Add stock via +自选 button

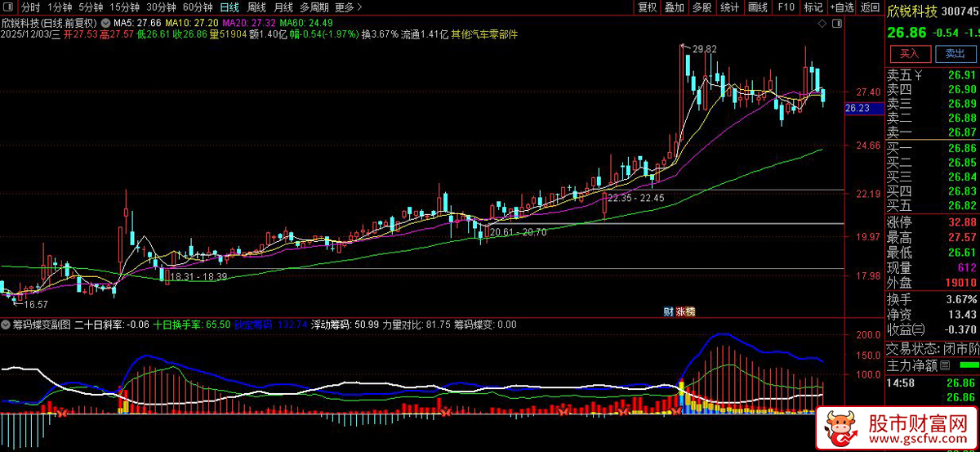click(x=841, y=7)
